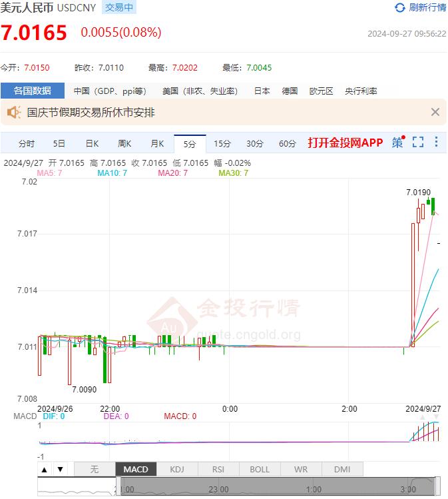Click the 7.0090 low label on chart
448x499 pixels.
pyautogui.click(x=85, y=390)
